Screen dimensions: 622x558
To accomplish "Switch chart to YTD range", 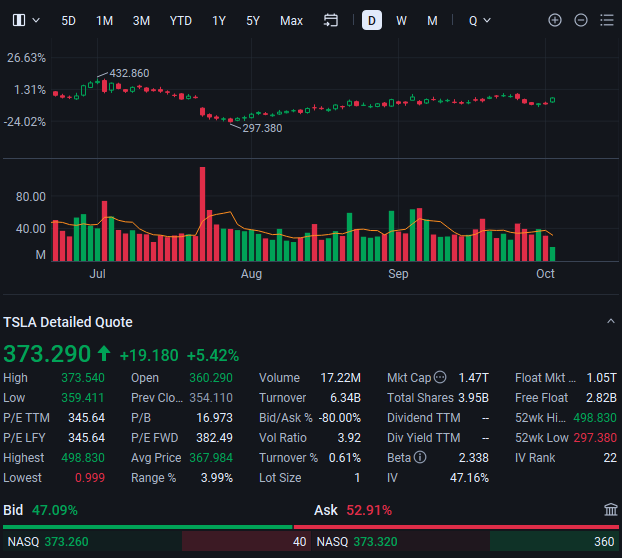I will [x=180, y=21].
